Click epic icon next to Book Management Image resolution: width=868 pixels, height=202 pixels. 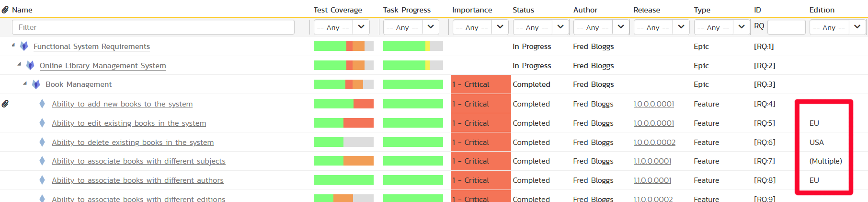36,84
